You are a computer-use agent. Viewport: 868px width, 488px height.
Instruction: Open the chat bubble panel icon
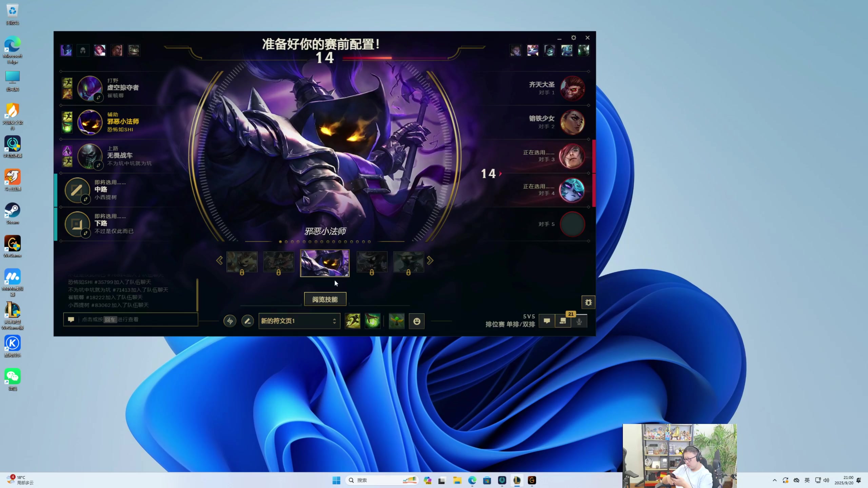pos(547,321)
